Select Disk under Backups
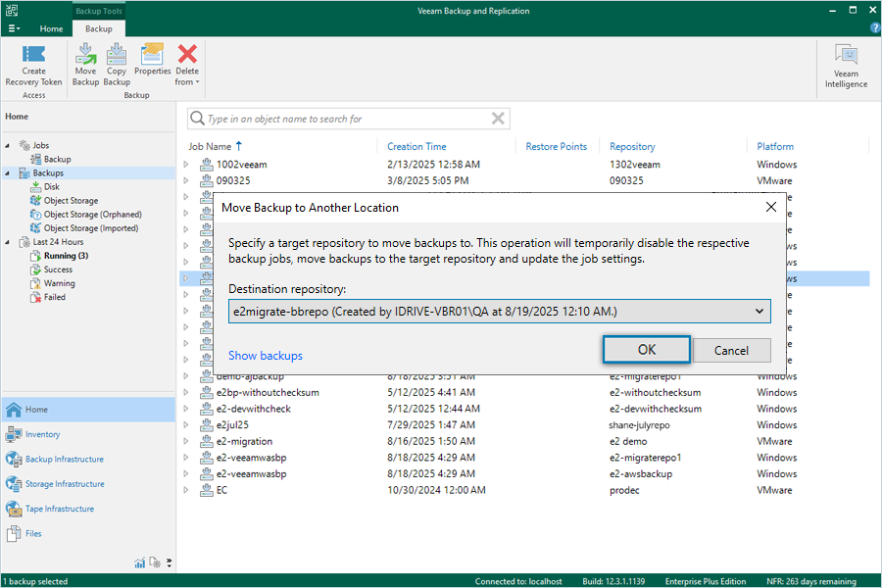The image size is (882, 588). 52,187
